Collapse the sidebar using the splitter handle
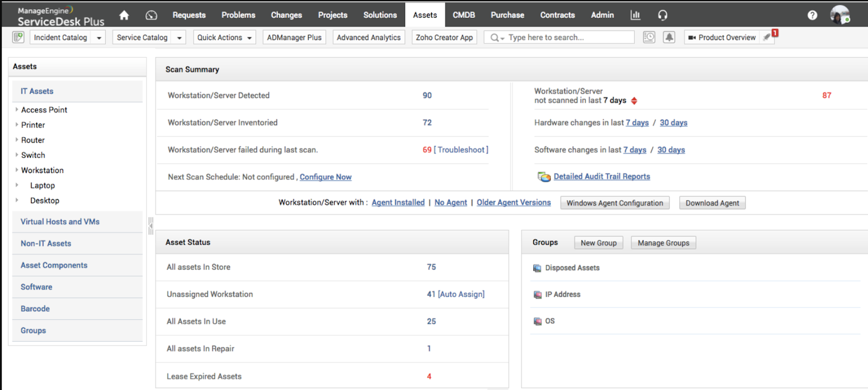The image size is (868, 390). click(x=151, y=225)
